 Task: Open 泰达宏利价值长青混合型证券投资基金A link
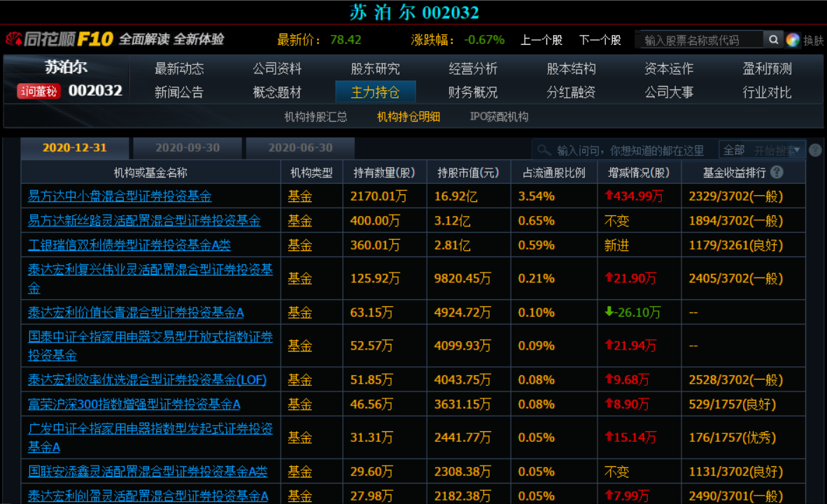(136, 312)
